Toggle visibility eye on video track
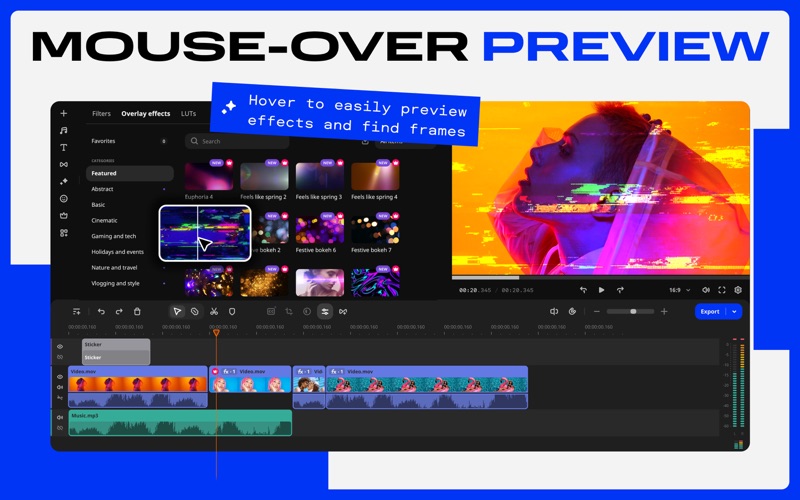The width and height of the screenshot is (800, 500). coord(60,377)
